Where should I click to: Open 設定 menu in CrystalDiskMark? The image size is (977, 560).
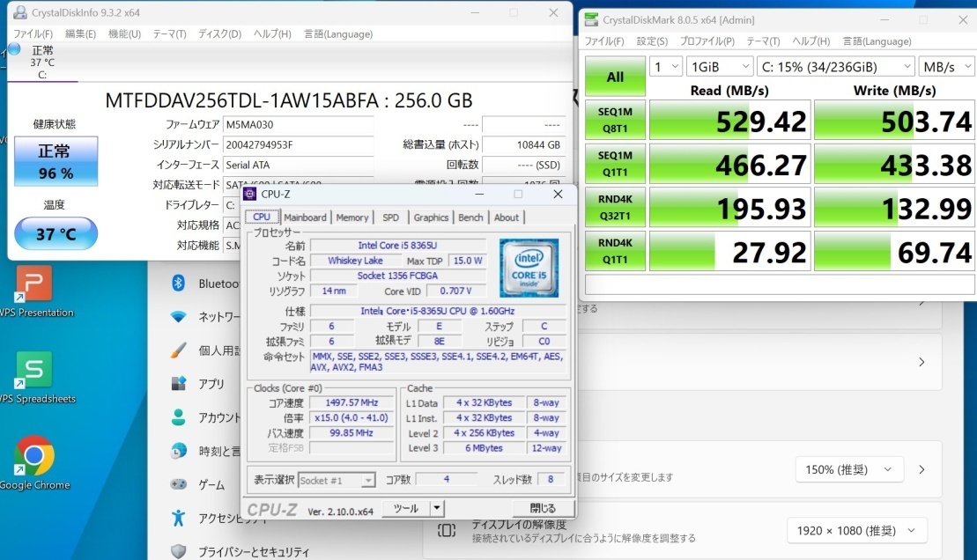652,41
